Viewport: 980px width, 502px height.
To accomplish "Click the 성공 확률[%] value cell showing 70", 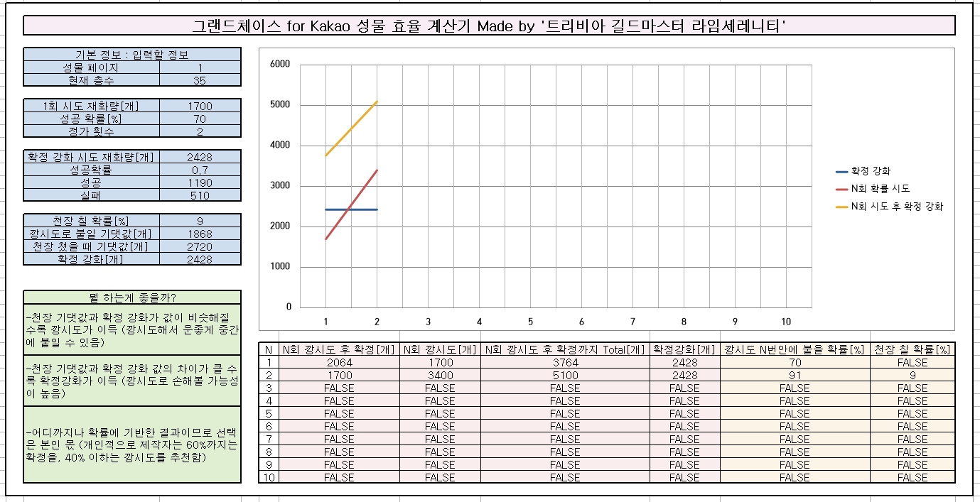I will 200,119.
